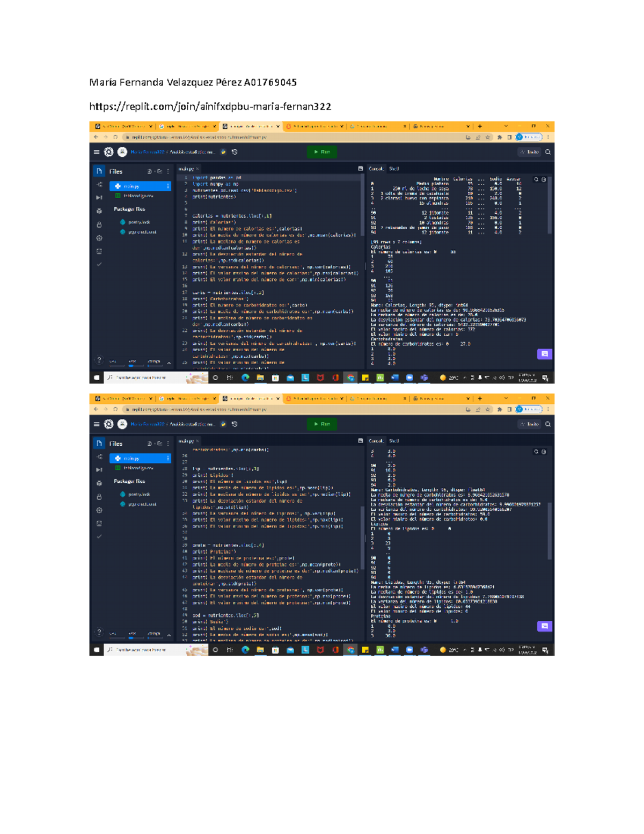644x834 pixels.
Task: Click the user avatar in the upper Replit header
Action: [122, 152]
